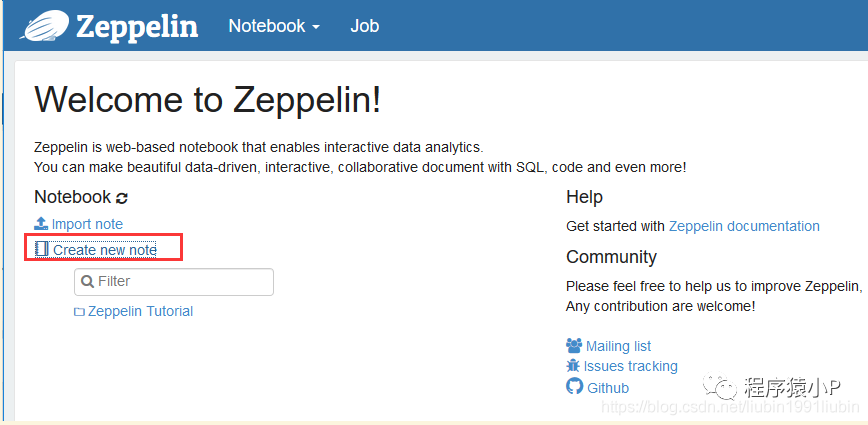Click the people icon next to Mailing list
Viewport: 868px width, 425px height.
click(574, 346)
